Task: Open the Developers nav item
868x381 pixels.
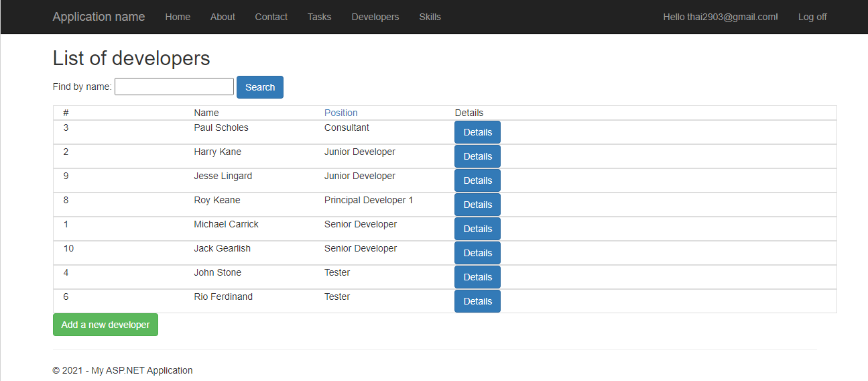Action: click(x=375, y=17)
